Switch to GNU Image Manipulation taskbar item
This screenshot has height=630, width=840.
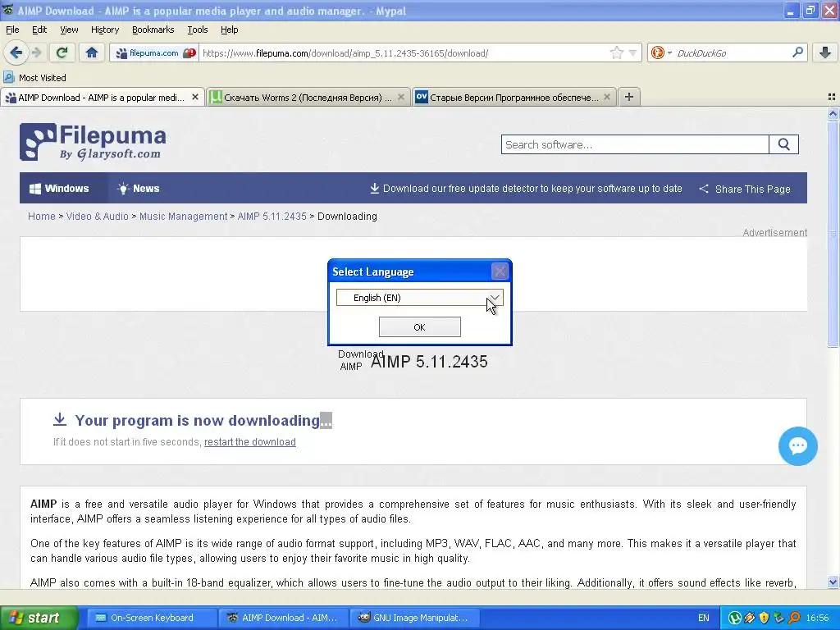point(414,618)
